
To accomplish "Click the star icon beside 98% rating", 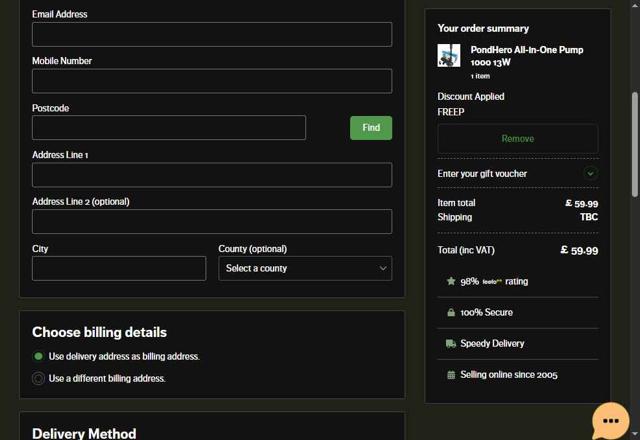I will coord(451,281).
